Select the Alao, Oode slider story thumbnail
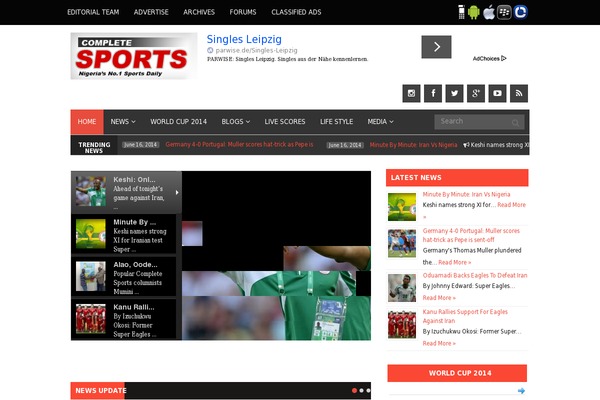This screenshot has height=400, width=600. coord(91,276)
